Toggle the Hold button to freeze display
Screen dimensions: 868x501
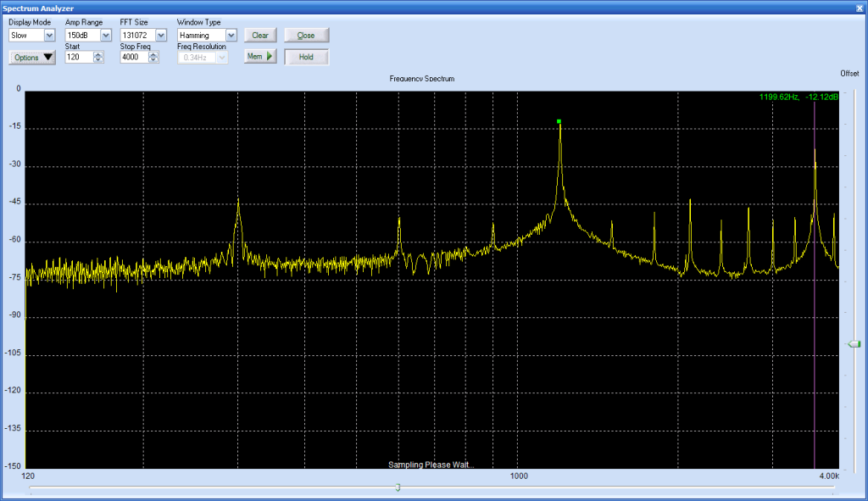[306, 57]
